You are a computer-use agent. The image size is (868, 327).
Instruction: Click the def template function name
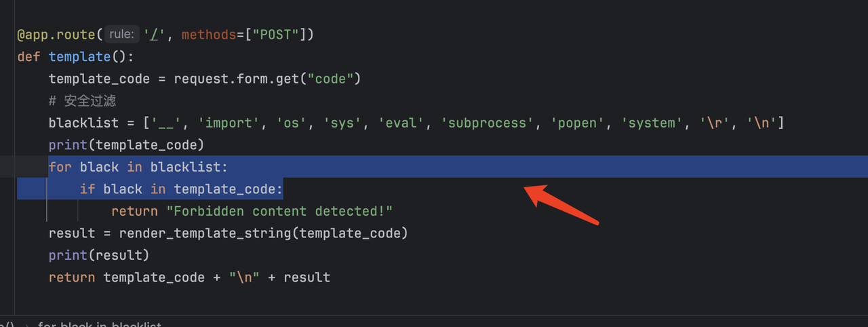79,57
